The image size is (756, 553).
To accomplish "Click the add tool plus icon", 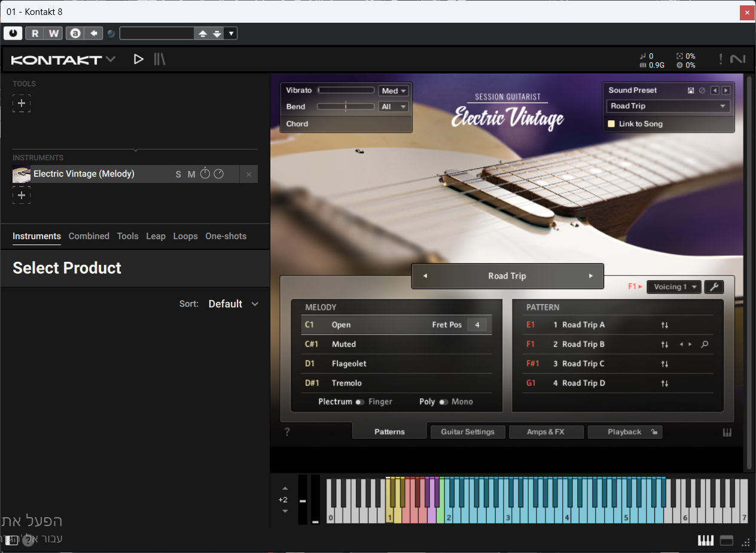I will pyautogui.click(x=22, y=103).
